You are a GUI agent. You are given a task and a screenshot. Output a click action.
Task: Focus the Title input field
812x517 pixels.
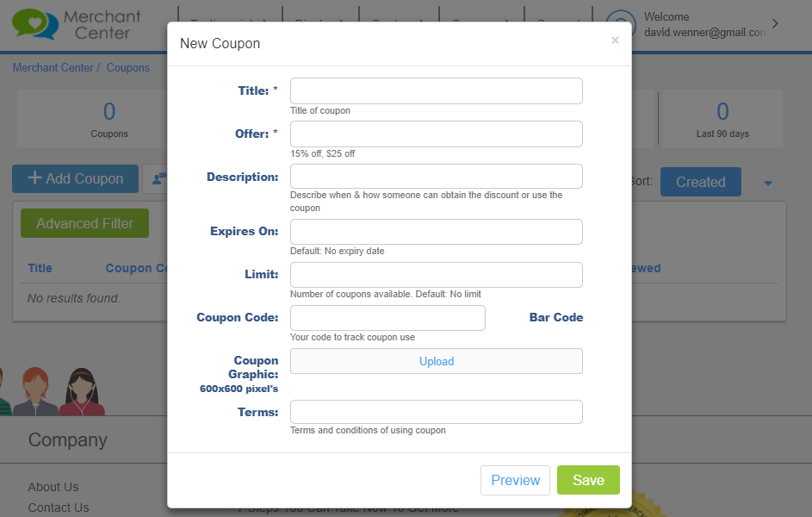pos(436,90)
